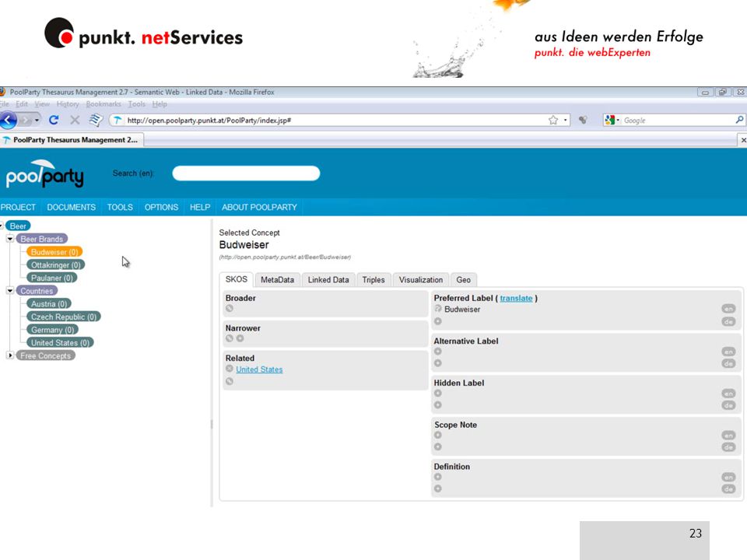Click the magnifier in Google search box
The height and width of the screenshot is (560, 747).
pos(739,121)
